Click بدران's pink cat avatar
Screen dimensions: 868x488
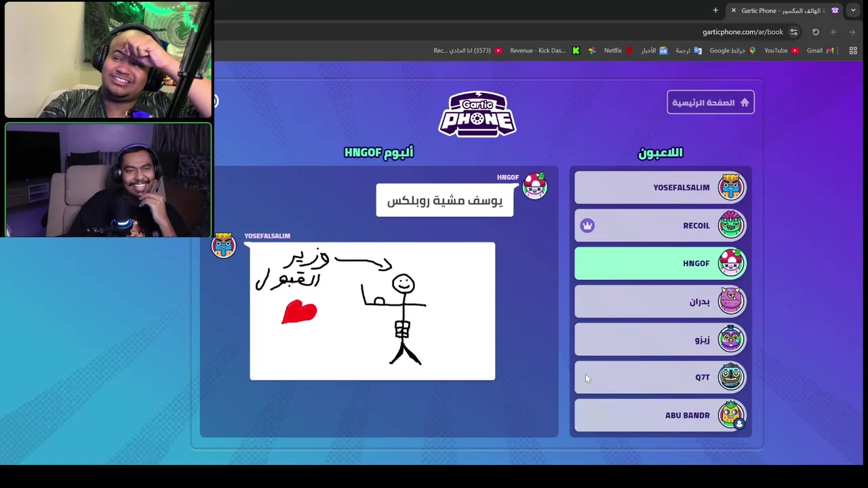point(730,300)
